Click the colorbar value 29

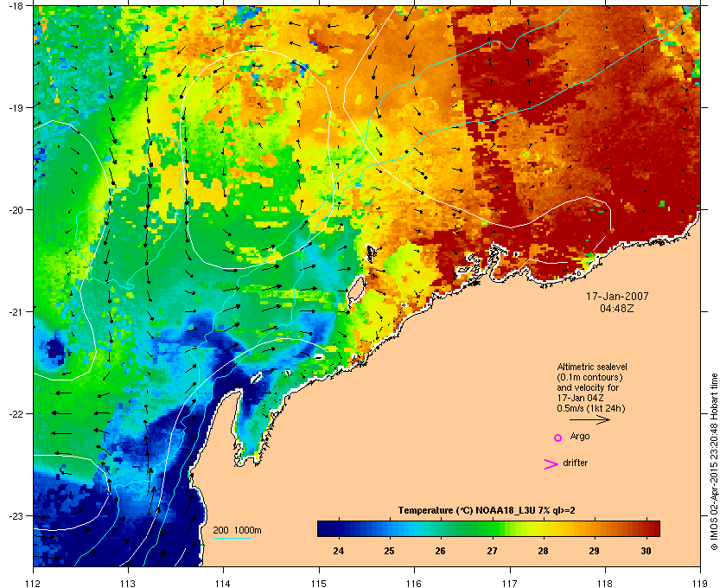pyautogui.click(x=594, y=551)
